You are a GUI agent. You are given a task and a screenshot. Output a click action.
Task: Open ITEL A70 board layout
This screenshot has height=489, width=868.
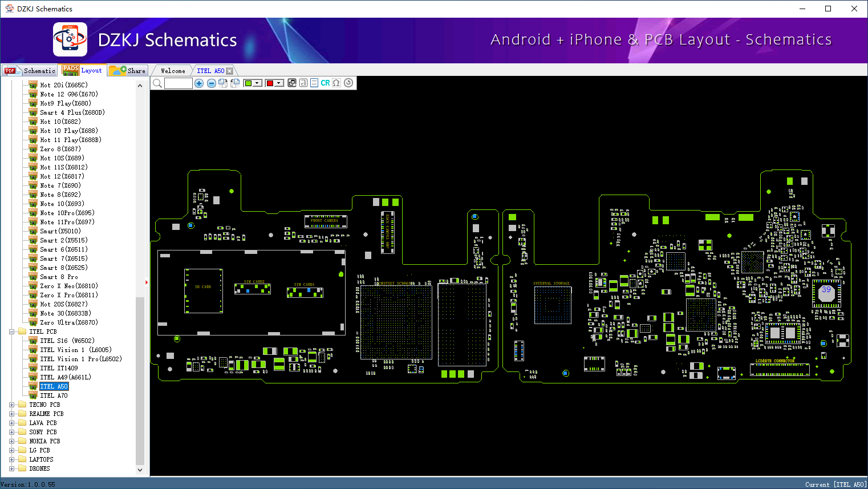pyautogui.click(x=54, y=395)
